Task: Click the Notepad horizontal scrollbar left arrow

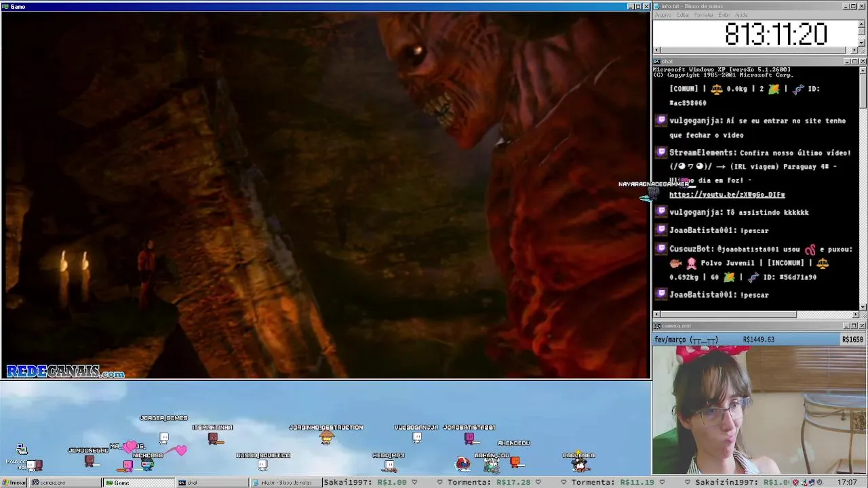Action: [x=656, y=50]
